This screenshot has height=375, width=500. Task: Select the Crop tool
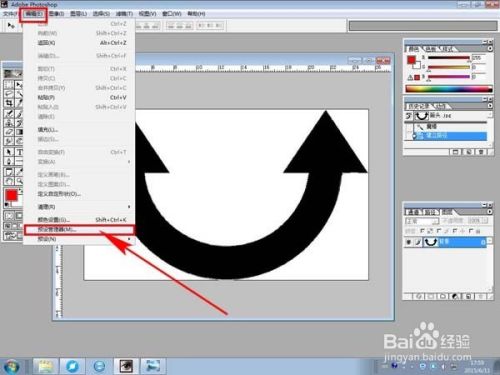click(x=9, y=103)
